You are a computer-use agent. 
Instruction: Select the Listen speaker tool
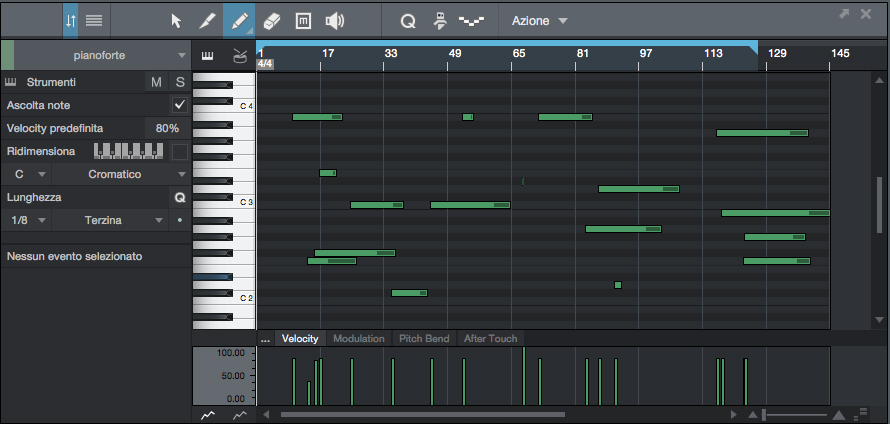[x=335, y=20]
